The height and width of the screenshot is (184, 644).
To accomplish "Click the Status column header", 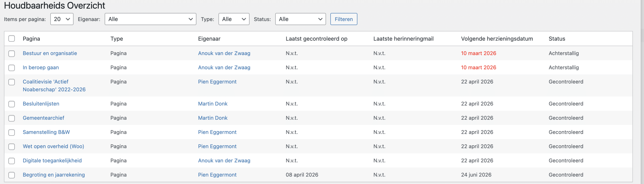I will tap(557, 39).
